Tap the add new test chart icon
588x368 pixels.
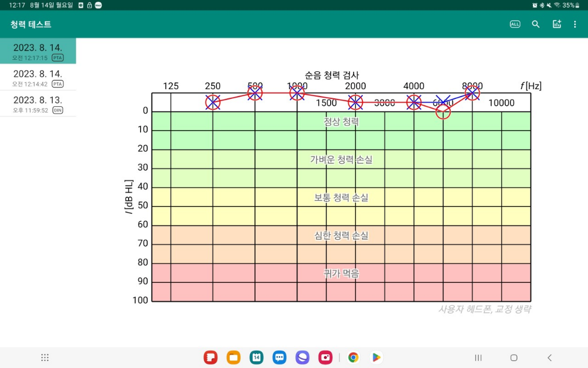[556, 24]
